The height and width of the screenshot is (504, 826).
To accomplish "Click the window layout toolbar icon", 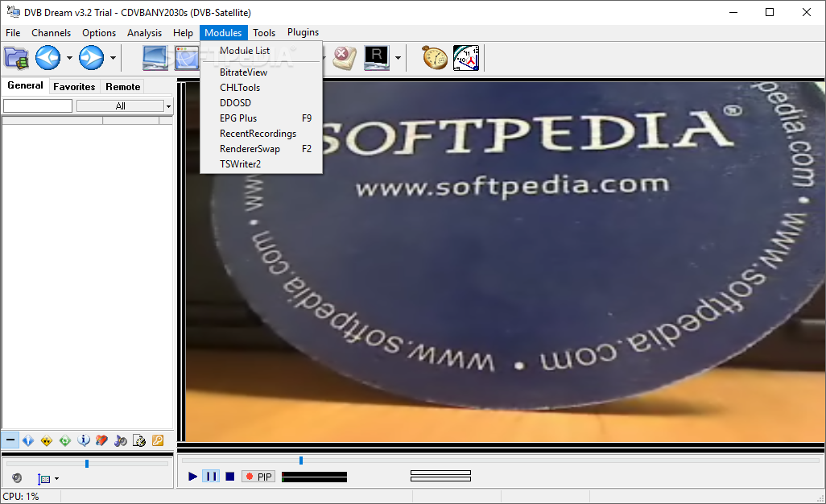I will 187,58.
